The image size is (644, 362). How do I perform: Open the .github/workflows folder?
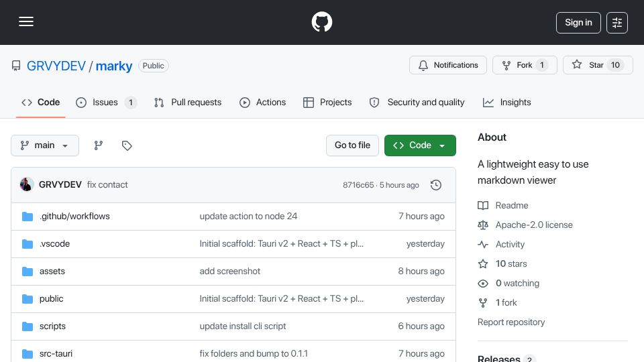[x=74, y=217]
